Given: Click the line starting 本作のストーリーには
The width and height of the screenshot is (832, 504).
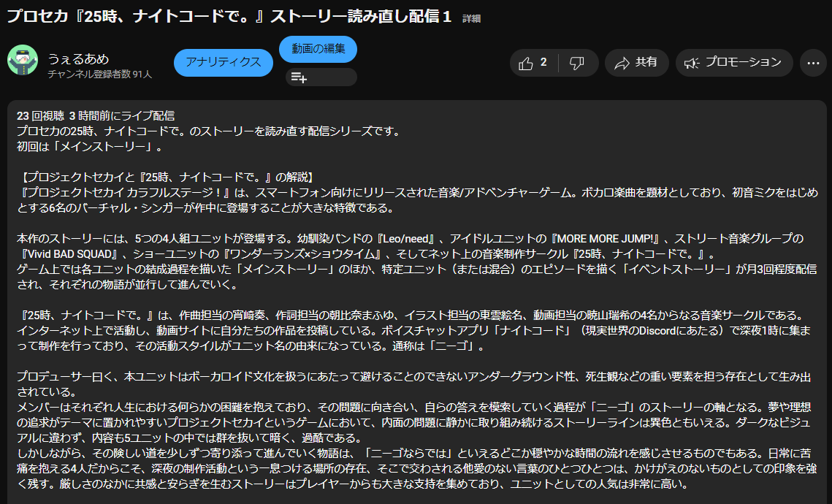Looking at the screenshot, I should point(410,239).
